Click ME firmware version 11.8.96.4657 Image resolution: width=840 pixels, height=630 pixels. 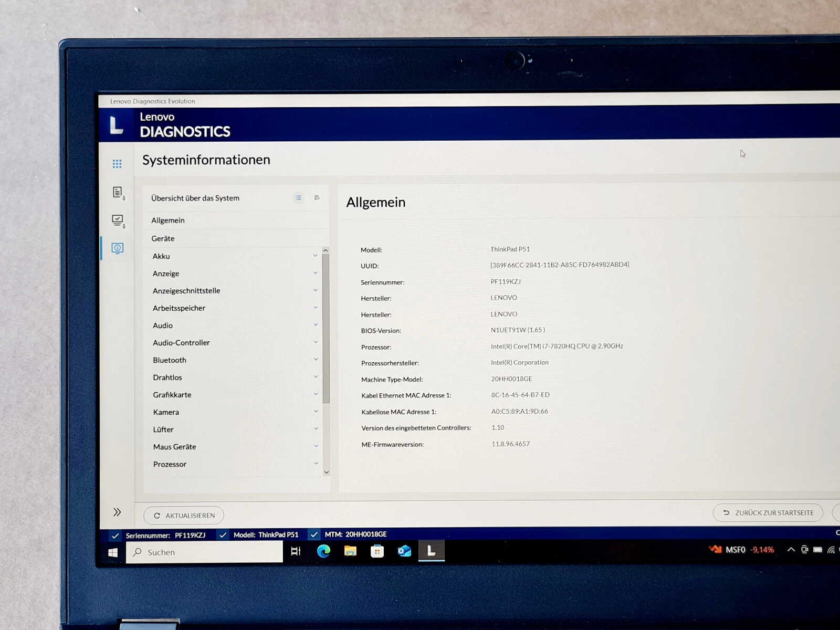click(511, 444)
